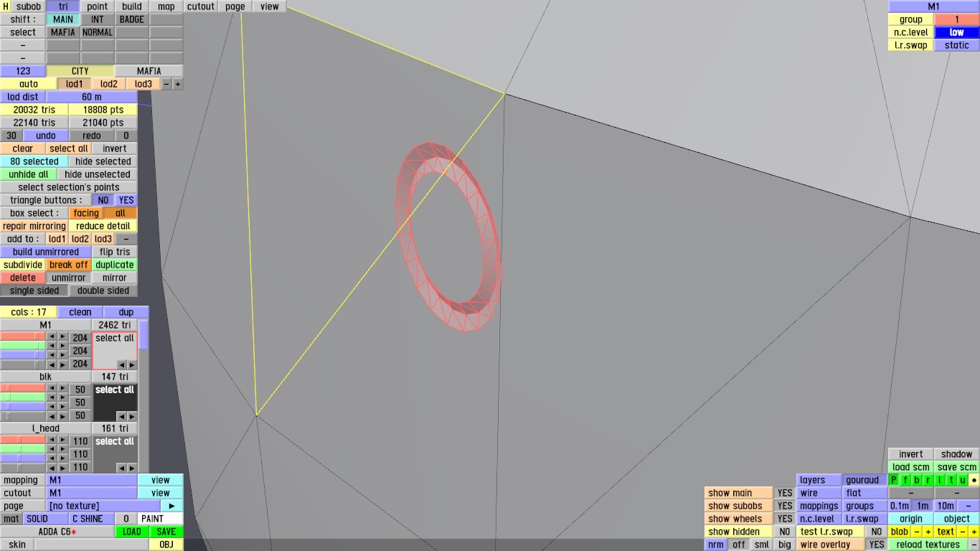Click the dash button in the add to row
The height and width of the screenshot is (551, 980).
point(126,239)
